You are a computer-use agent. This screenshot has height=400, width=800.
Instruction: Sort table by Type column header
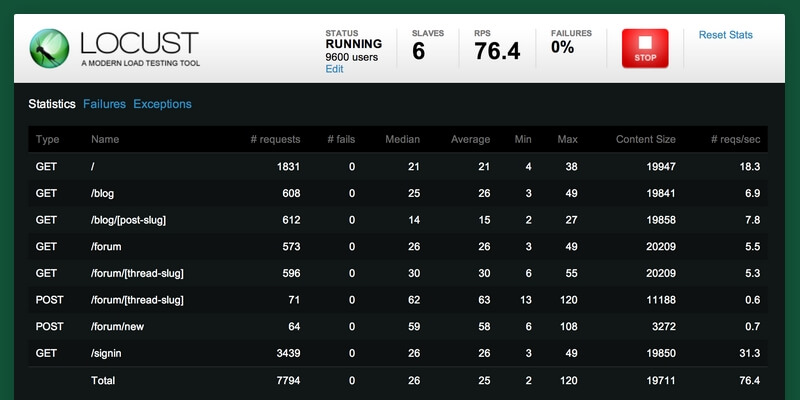(48, 140)
